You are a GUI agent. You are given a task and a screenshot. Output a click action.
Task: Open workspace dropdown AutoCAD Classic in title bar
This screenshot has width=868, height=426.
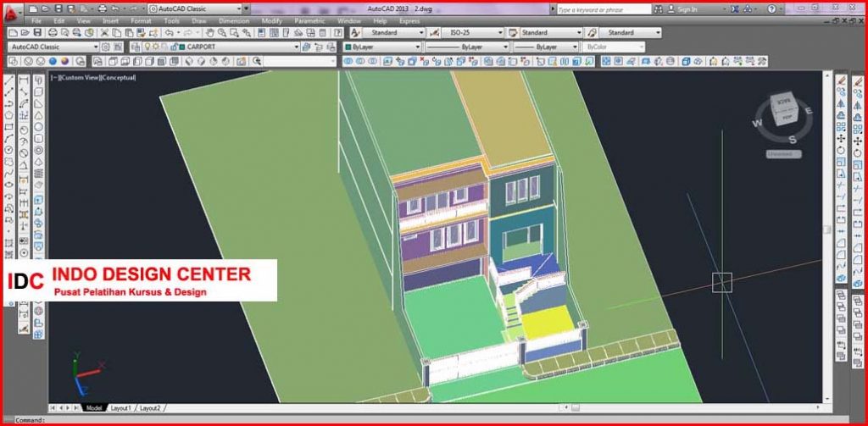pos(195,8)
